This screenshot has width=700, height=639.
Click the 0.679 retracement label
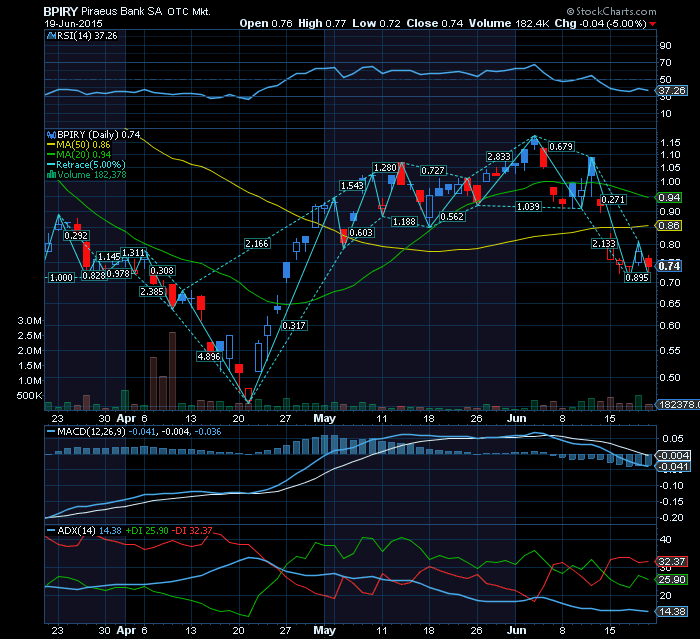[561, 146]
